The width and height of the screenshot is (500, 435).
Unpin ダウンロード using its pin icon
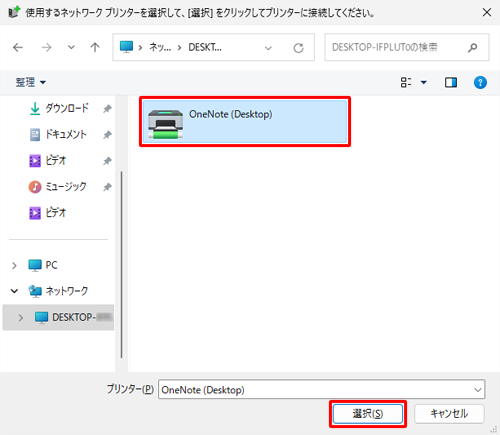(x=107, y=109)
